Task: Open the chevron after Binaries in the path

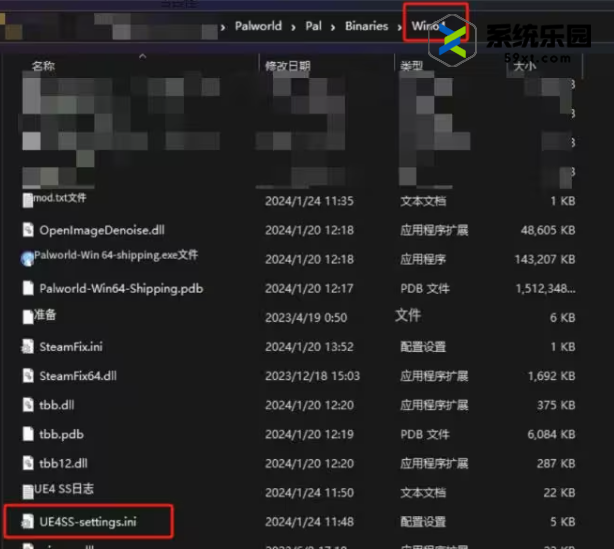Action: 398,27
